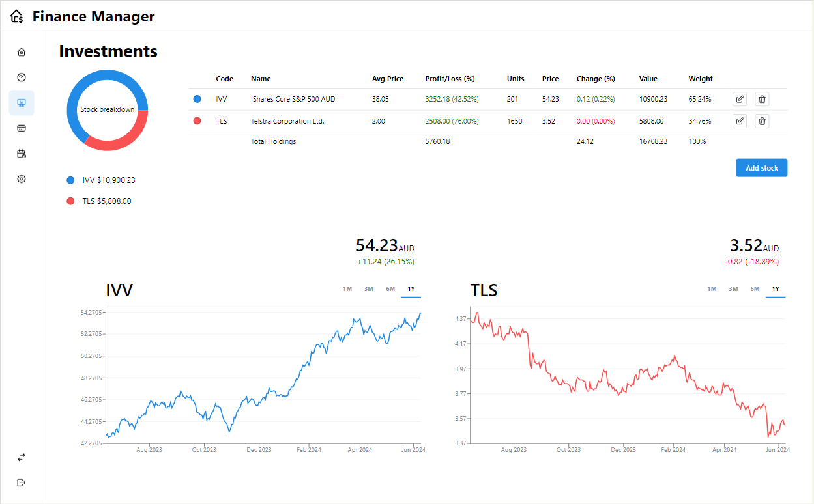
Task: Open the calendar schedule icon in sidebar
Action: click(22, 154)
